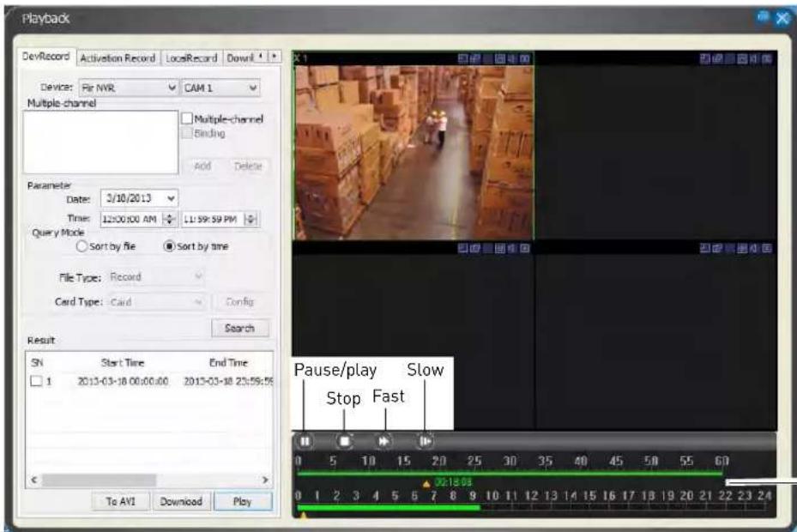Click start time cell 2013-03-18 00:00:00

click(123, 381)
